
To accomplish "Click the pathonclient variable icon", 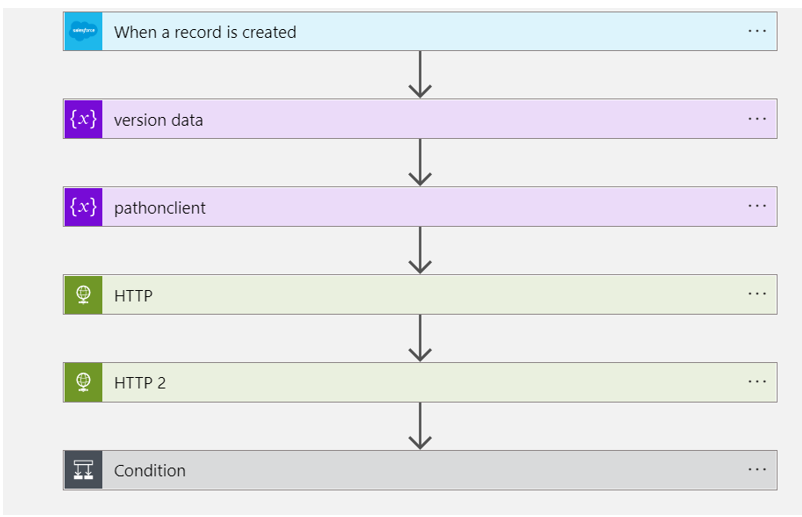I will (82, 208).
